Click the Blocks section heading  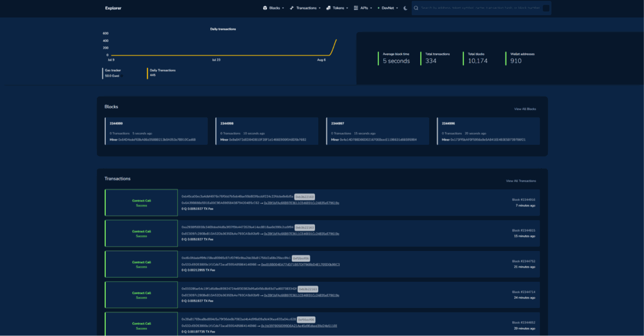coord(111,107)
